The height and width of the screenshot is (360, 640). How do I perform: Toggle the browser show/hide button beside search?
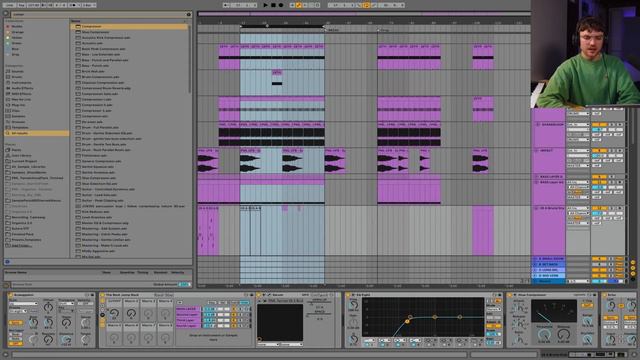tap(6, 14)
